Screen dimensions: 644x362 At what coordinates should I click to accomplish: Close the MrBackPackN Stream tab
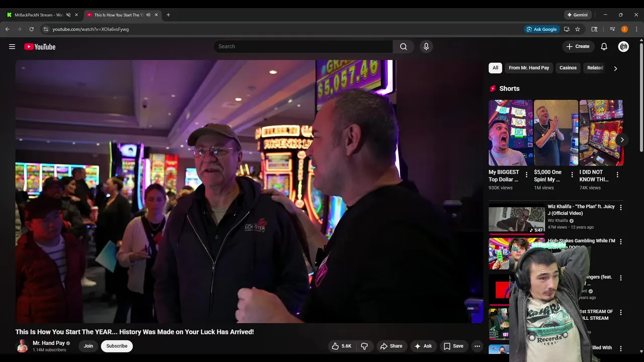(x=76, y=15)
